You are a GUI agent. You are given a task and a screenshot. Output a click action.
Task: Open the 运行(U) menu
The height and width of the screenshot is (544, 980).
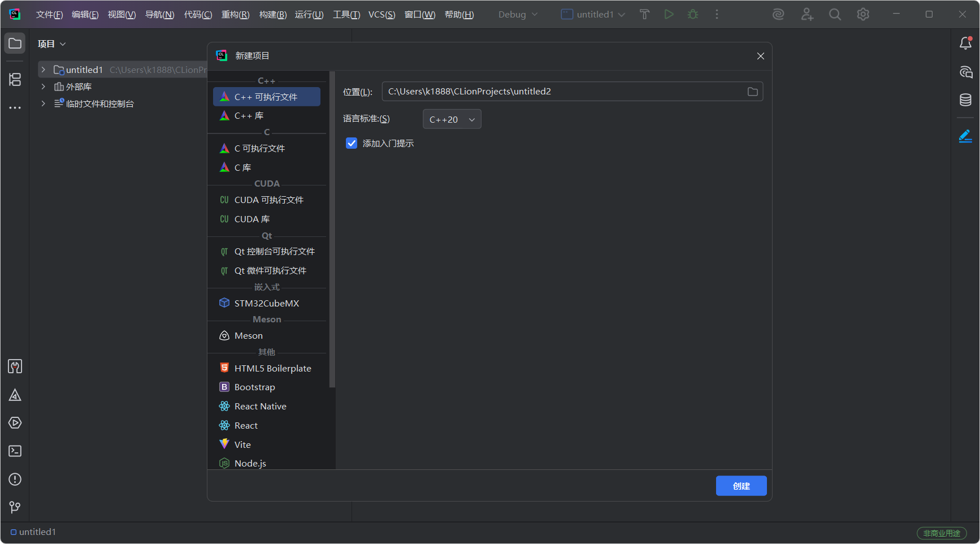(x=309, y=15)
